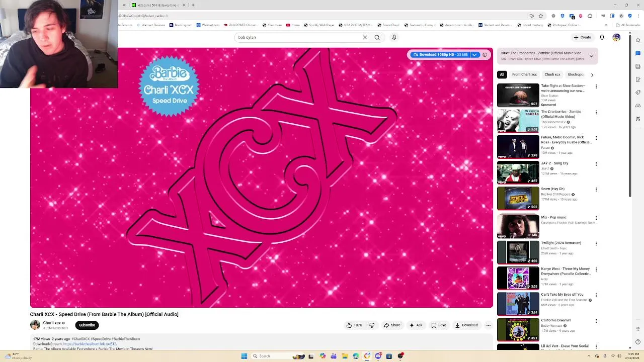Open the All Bookmarks folder

(x=629, y=25)
